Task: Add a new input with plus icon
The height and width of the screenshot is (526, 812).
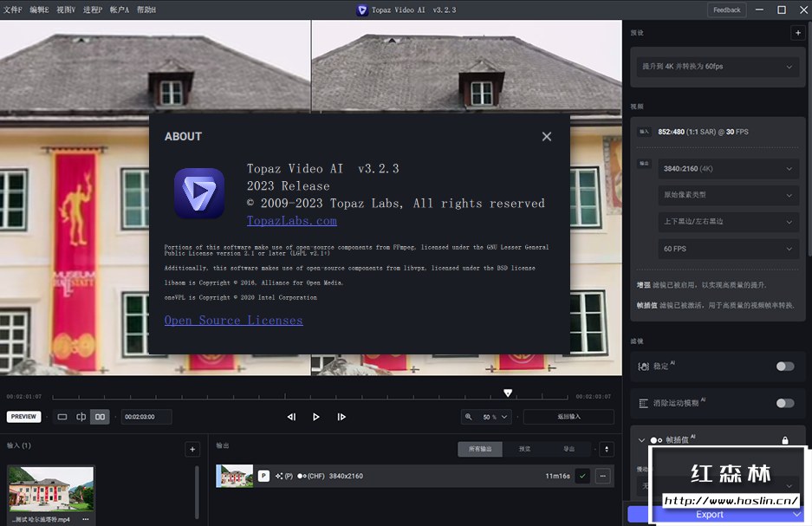Action: point(192,450)
